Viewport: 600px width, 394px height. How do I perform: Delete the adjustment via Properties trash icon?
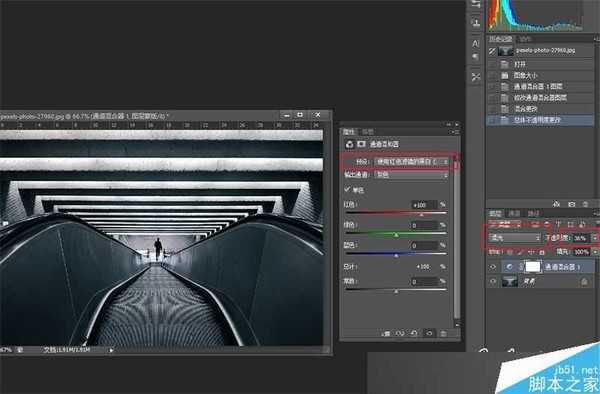pos(443,334)
